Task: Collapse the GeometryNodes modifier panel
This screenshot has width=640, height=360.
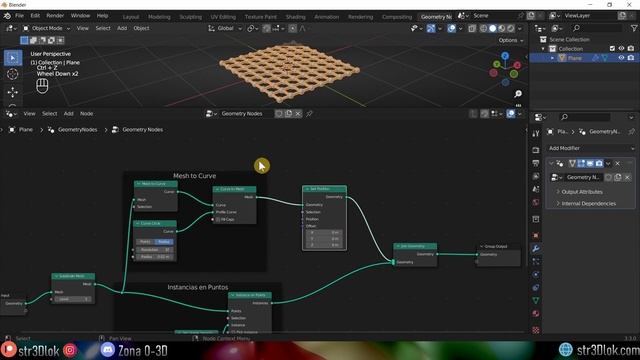Action: pyautogui.click(x=551, y=164)
